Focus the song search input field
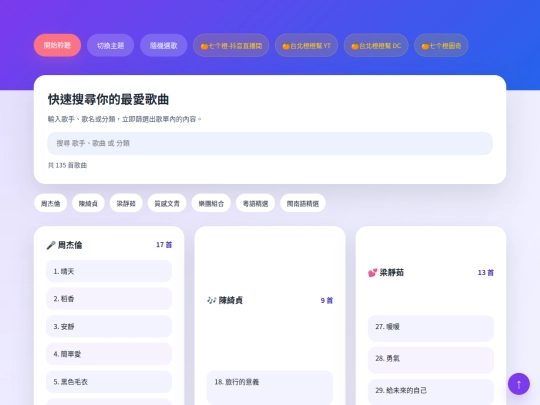The image size is (540, 405). pyautogui.click(x=270, y=143)
